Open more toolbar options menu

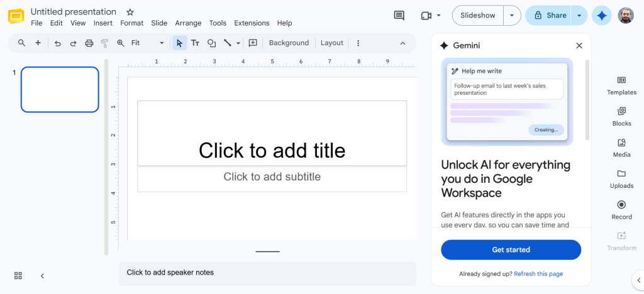click(358, 43)
